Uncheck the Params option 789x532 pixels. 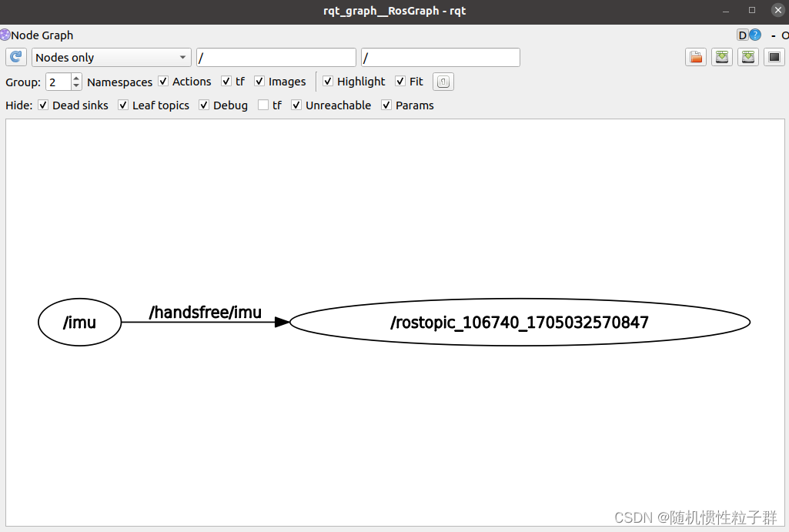pos(386,105)
